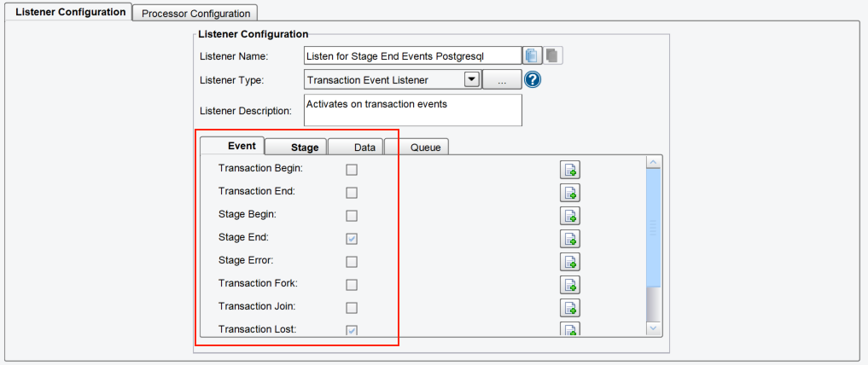Expand the Listener Type dropdown arrow
Image resolution: width=868 pixels, height=365 pixels.
471,79
